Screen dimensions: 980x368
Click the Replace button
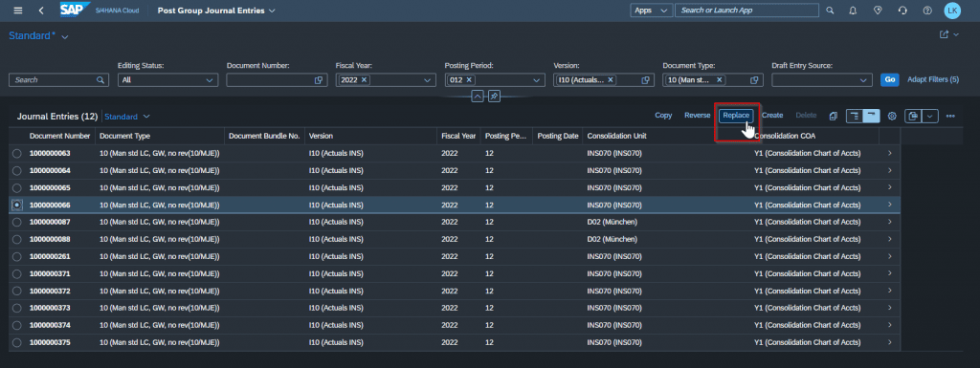tap(736, 116)
